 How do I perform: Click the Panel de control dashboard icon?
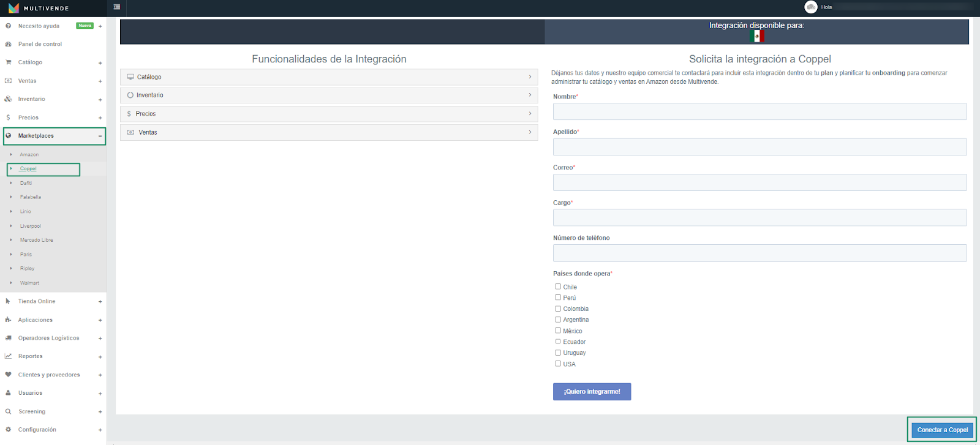coord(8,44)
